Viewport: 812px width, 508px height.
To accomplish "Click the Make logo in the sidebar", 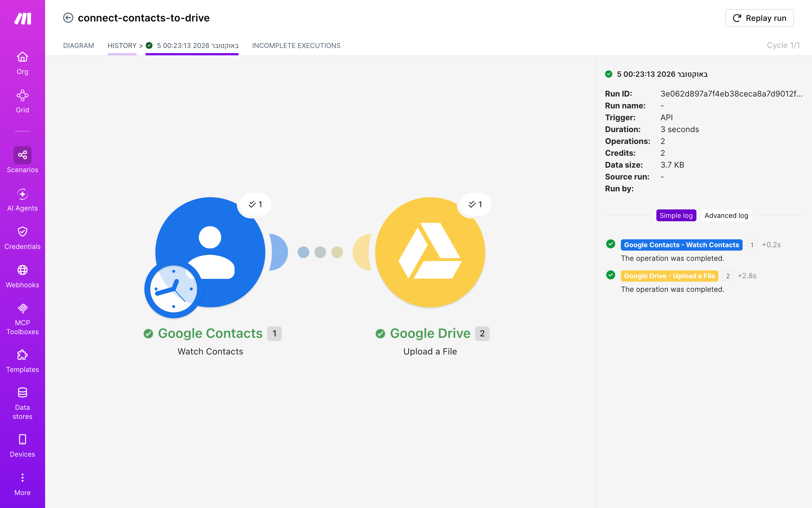I will (23, 18).
